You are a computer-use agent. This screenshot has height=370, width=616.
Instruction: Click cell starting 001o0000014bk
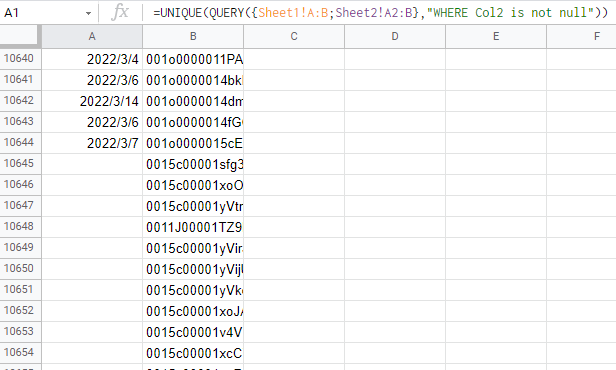click(x=193, y=80)
